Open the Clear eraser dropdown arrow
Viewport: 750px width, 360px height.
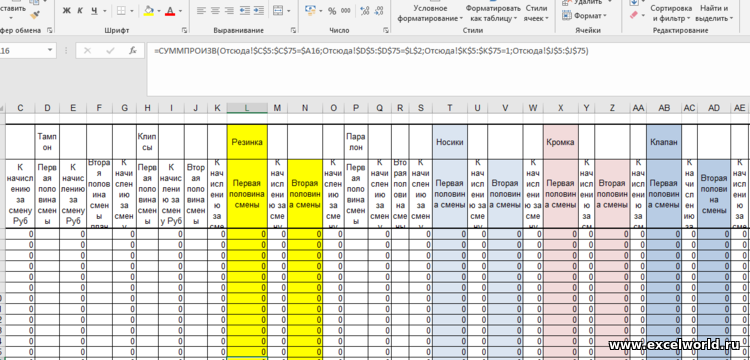(643, 16)
